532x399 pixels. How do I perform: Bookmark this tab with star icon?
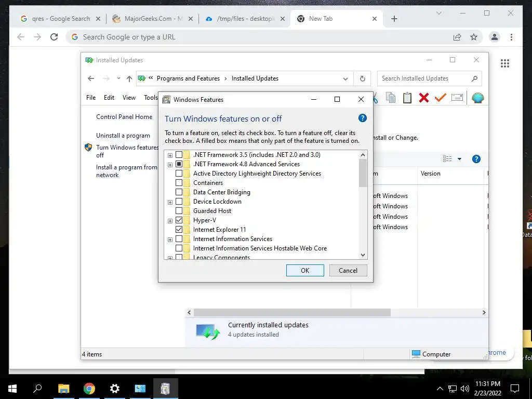(x=474, y=37)
